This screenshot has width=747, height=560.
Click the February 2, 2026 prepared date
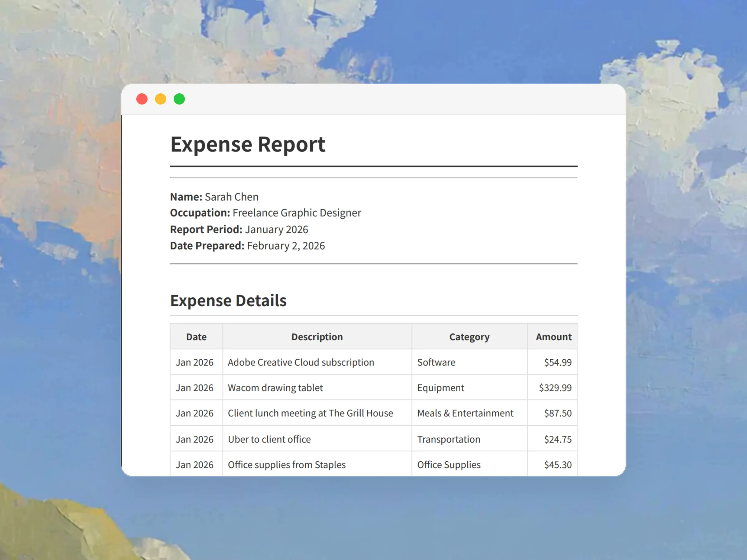click(286, 246)
